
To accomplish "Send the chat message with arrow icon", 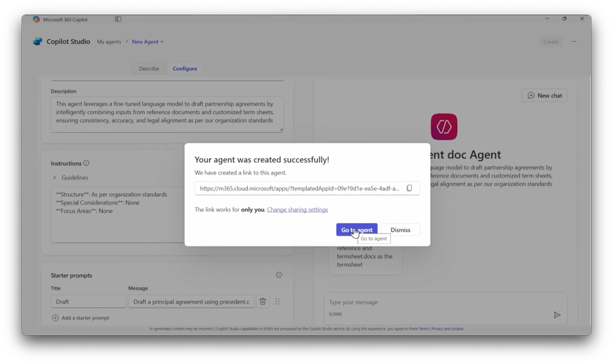I will [x=557, y=315].
